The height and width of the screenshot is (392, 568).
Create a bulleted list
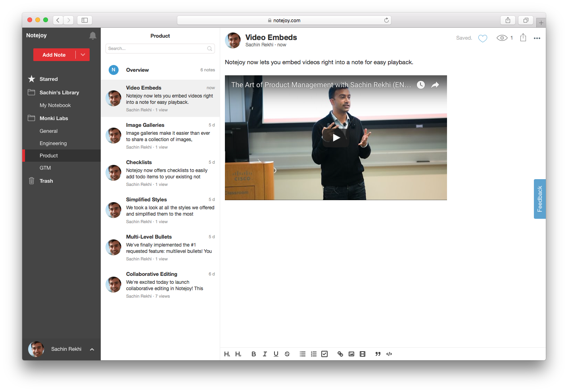tap(303, 354)
